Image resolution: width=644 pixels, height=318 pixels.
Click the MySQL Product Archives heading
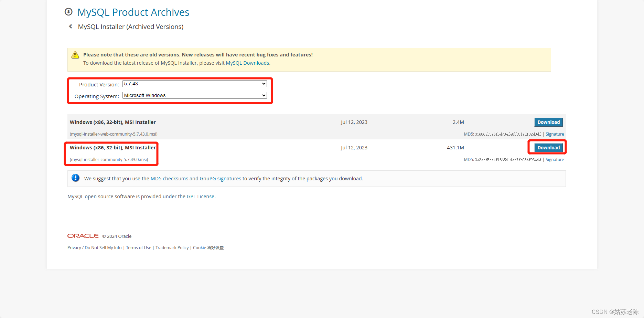pos(133,12)
